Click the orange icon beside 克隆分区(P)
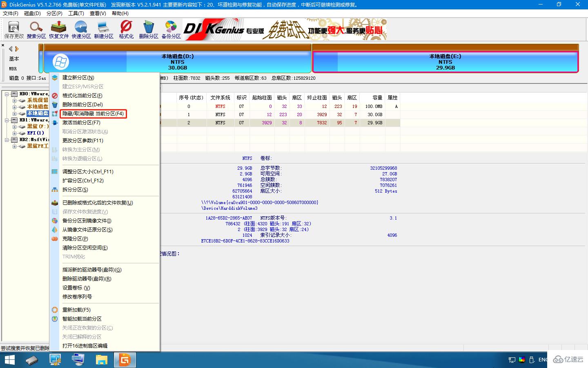The image size is (588, 368). pos(55,239)
